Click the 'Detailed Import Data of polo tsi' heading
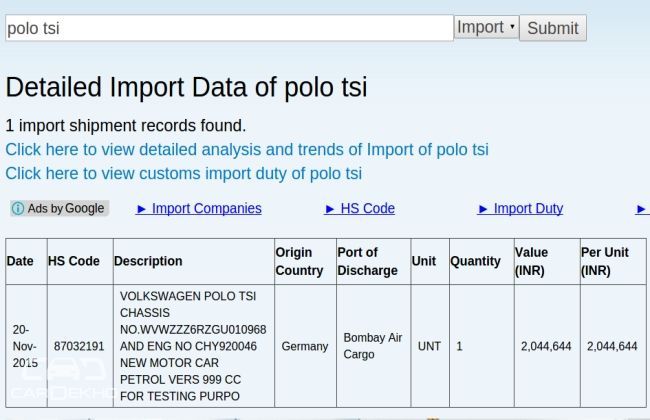This screenshot has height=420, width=650. [187, 87]
